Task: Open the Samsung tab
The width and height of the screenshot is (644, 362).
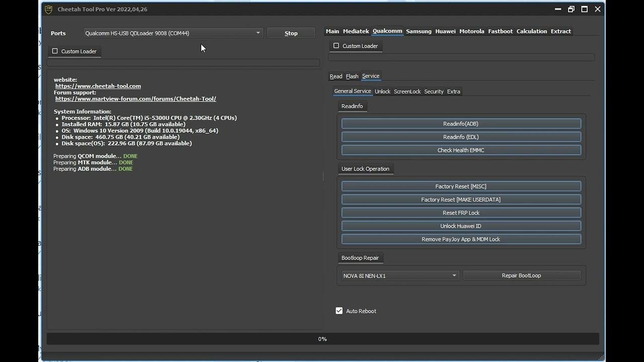Action: (x=419, y=31)
